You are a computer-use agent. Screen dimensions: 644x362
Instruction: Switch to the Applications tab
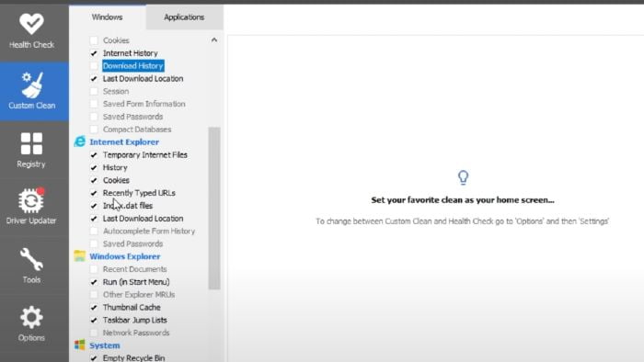tap(184, 17)
